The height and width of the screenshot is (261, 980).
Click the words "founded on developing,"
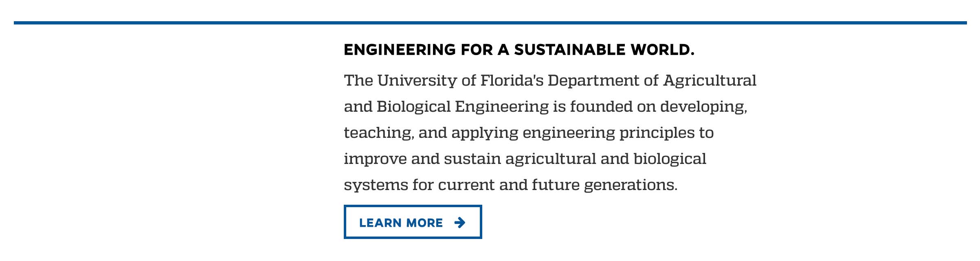coord(658,106)
